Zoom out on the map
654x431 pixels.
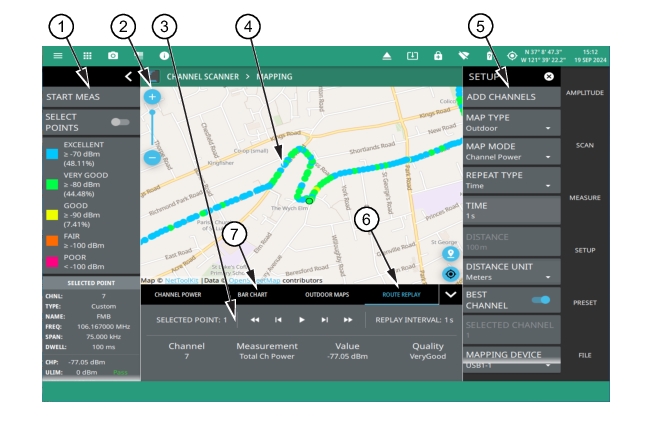152,157
